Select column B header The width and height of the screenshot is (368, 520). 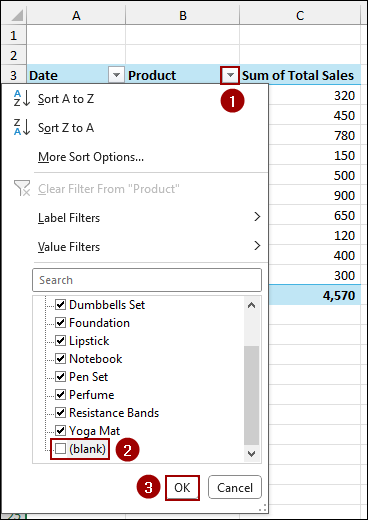coord(183,15)
